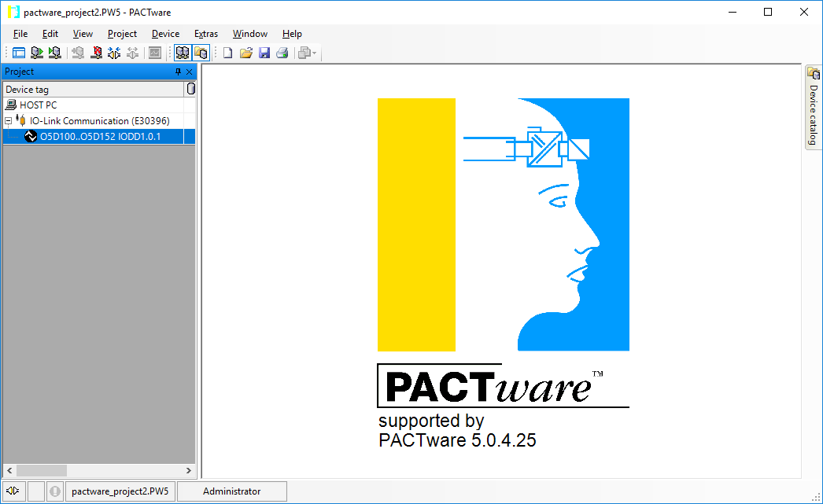
Task: Click the HOST PC computer icon
Action: [10, 105]
